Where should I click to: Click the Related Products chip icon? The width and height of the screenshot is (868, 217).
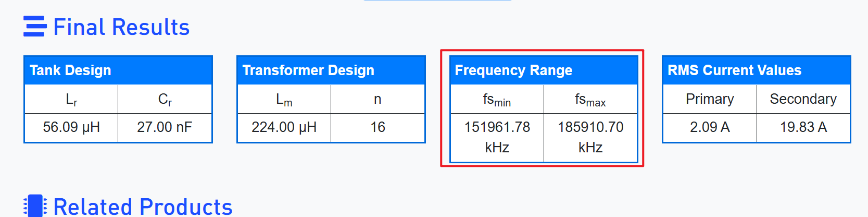coord(35,206)
